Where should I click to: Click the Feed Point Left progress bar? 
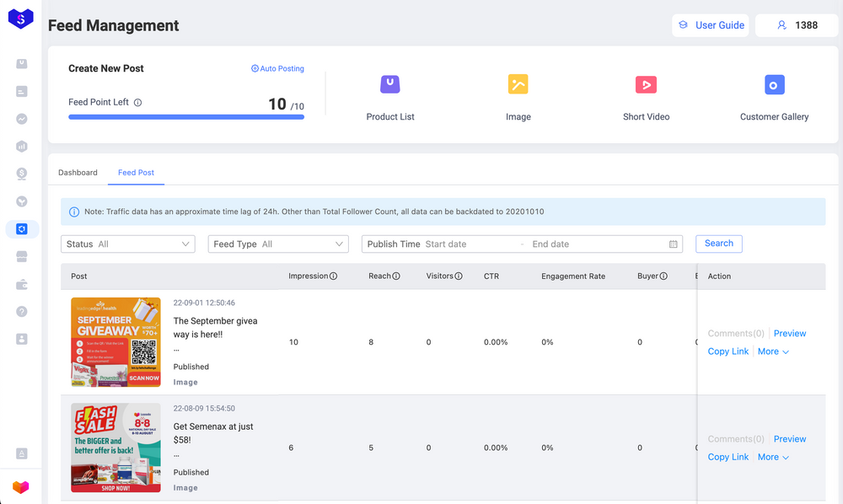(185, 117)
